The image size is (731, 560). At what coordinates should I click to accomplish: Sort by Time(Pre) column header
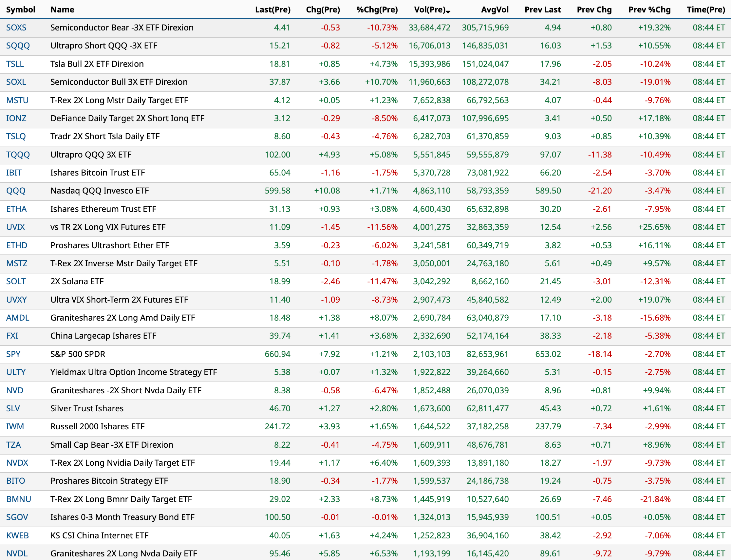pyautogui.click(x=705, y=10)
